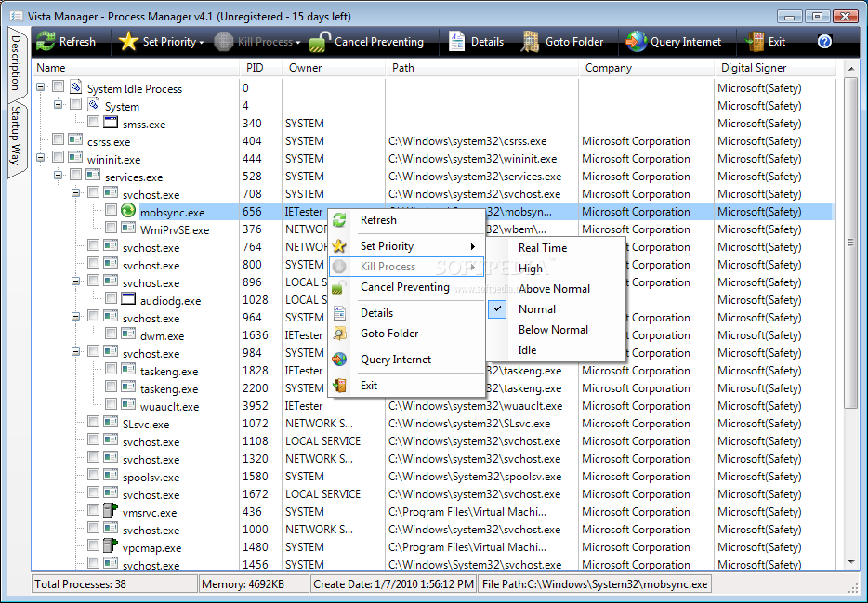The image size is (868, 603).
Task: Click the Cancel Preventing padlock toolbar icon
Action: pos(320,42)
